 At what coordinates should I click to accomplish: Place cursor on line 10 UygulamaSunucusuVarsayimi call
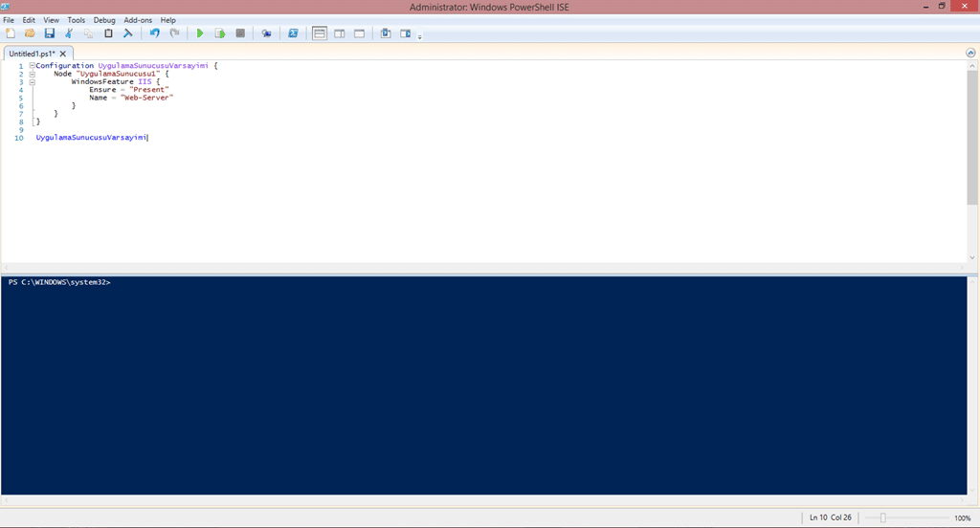91,138
